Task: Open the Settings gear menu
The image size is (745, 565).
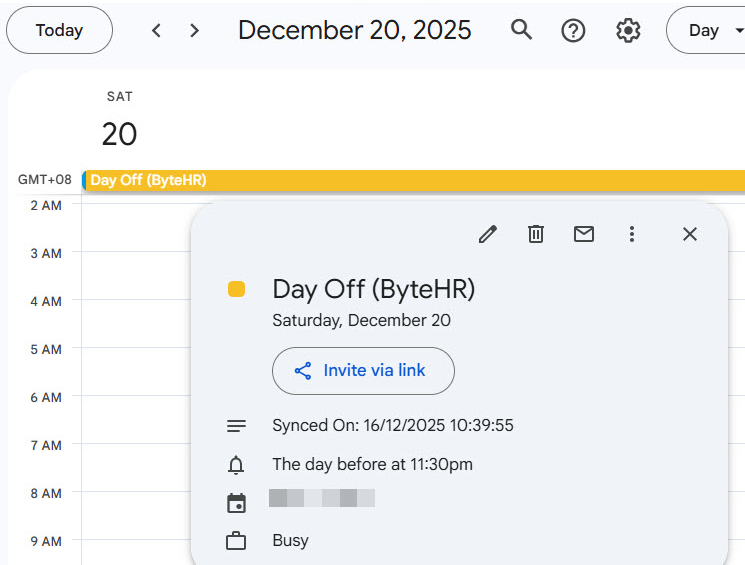Action: (628, 30)
